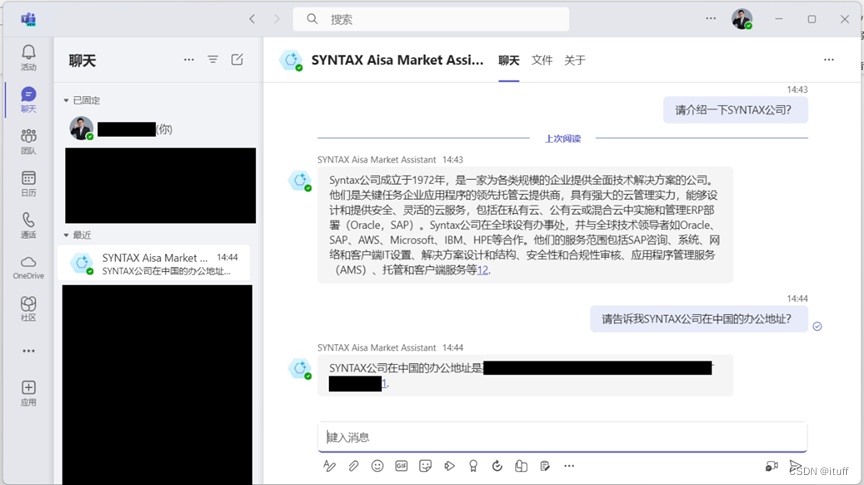Open the GIF picker

pos(401,466)
